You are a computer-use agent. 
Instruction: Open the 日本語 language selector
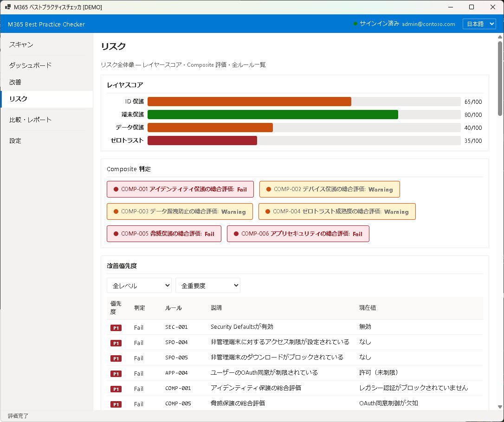click(479, 24)
